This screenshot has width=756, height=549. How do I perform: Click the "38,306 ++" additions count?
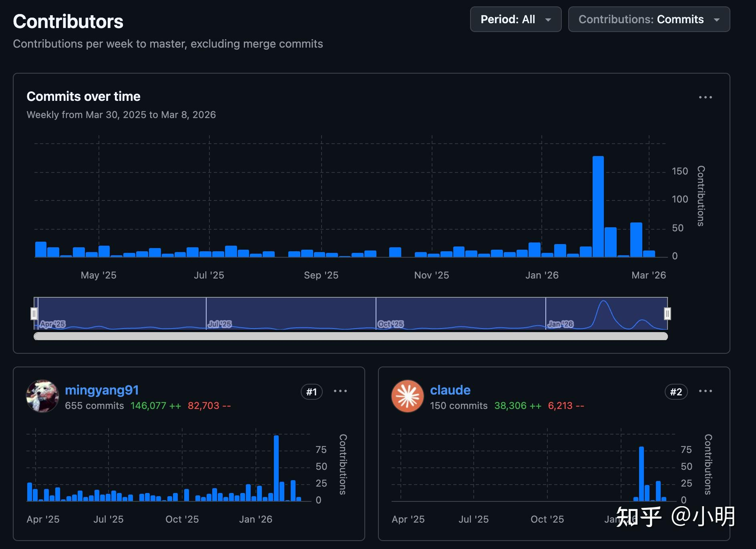pyautogui.click(x=518, y=406)
